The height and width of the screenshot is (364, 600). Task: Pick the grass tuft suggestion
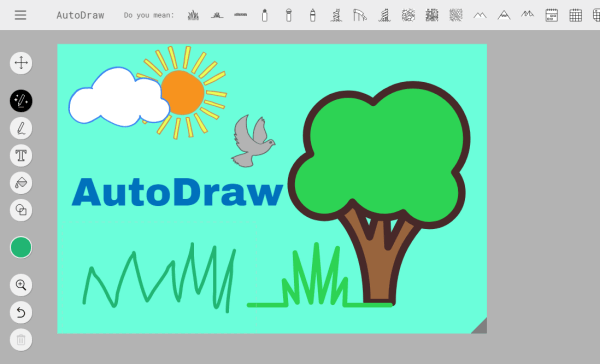(x=193, y=16)
